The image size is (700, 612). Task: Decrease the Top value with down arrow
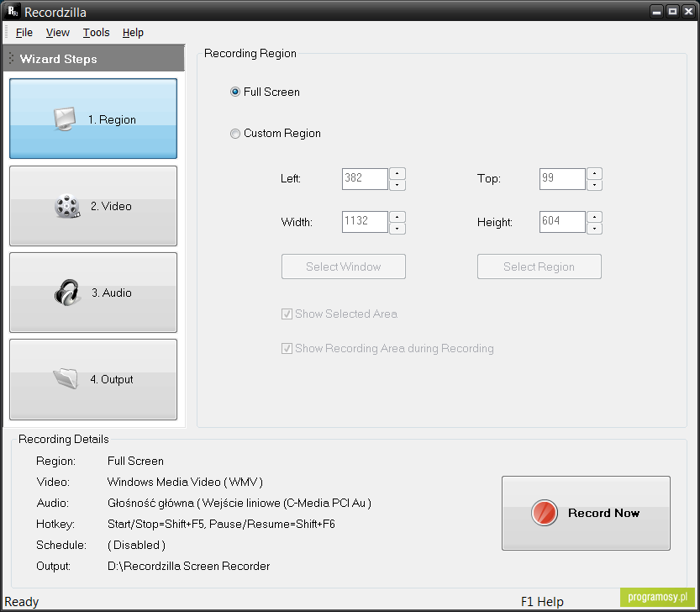pyautogui.click(x=594, y=185)
